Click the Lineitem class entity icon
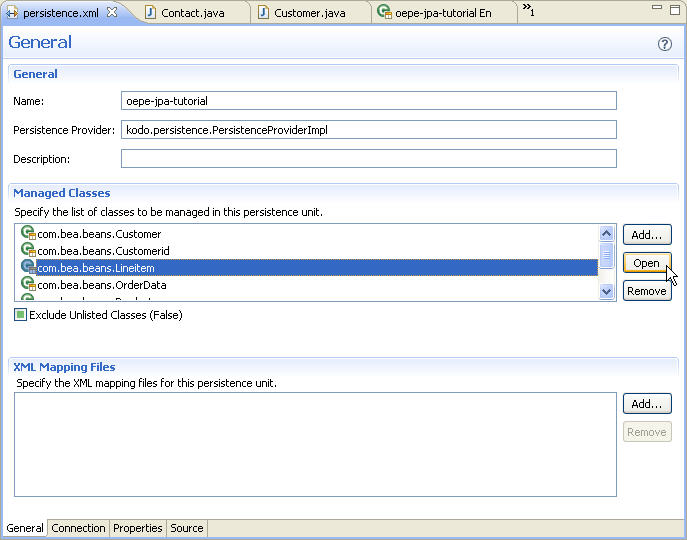687x540 pixels. click(x=28, y=268)
